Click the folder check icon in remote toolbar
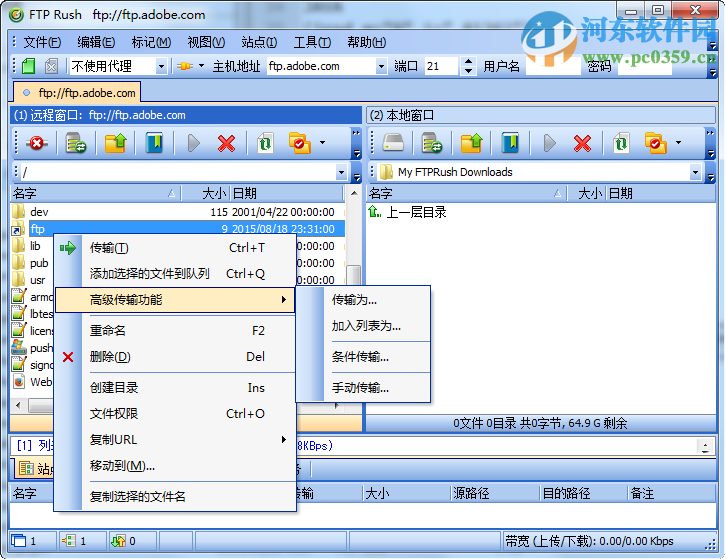 [300, 143]
